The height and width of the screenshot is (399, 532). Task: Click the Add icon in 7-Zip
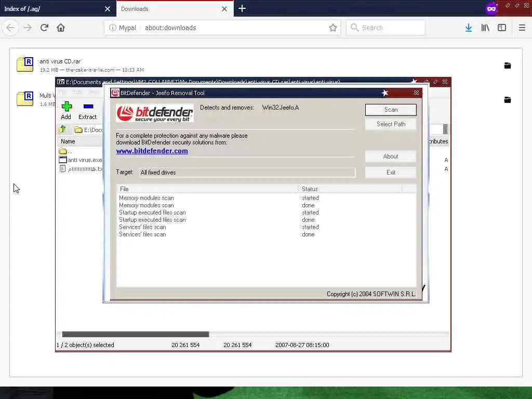[66, 111]
